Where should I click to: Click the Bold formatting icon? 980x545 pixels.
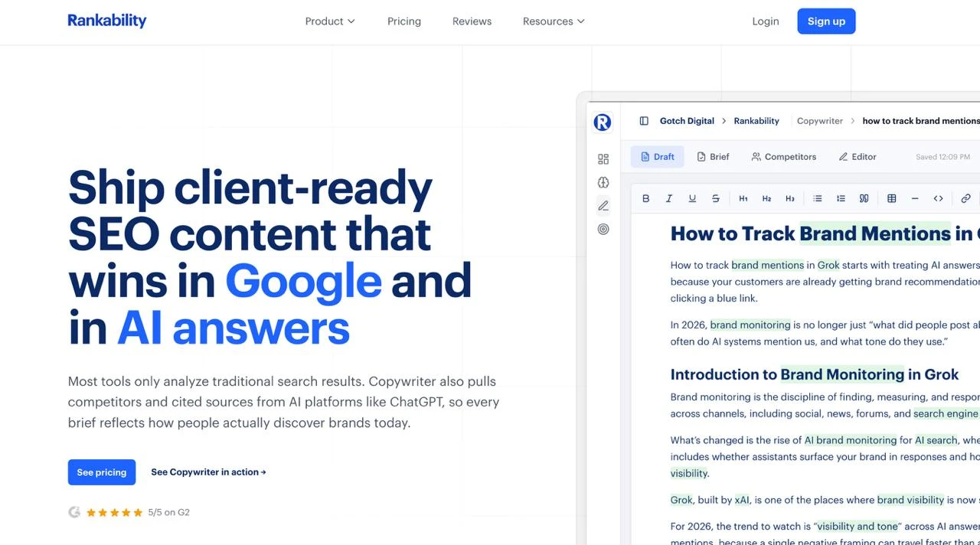point(645,198)
